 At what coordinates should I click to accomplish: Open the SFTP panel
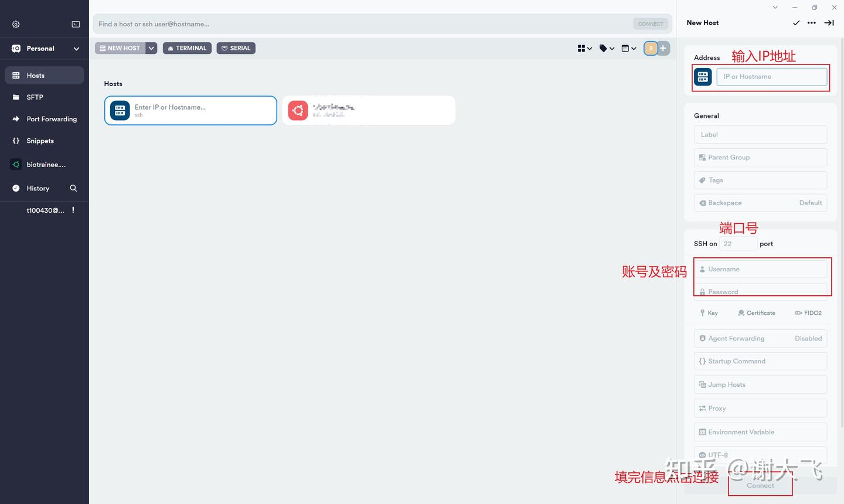(34, 97)
